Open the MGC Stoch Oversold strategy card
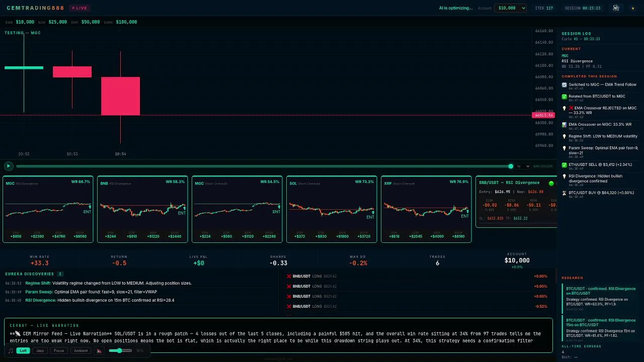 pos(237,209)
